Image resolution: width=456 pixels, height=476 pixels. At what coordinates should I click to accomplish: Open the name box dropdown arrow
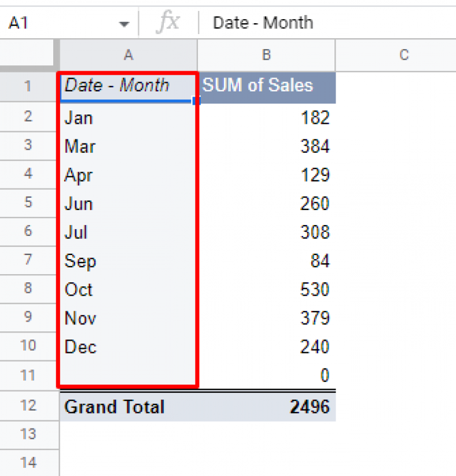tap(123, 23)
